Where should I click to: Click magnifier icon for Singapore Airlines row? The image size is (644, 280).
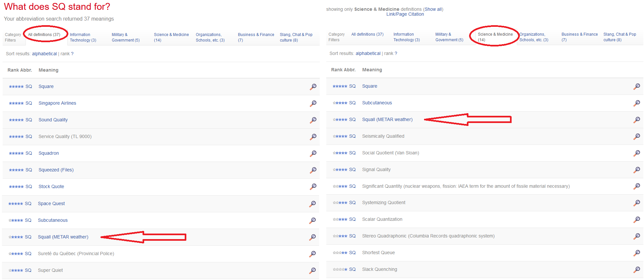pyautogui.click(x=313, y=103)
